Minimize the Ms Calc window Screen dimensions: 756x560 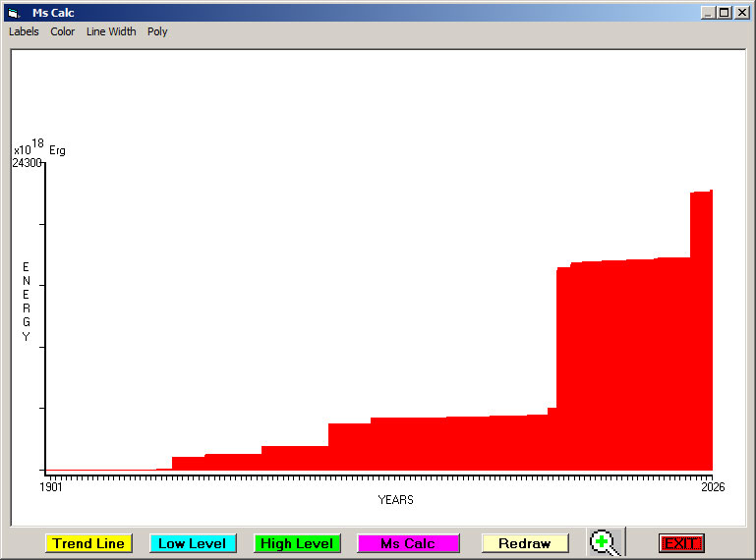[x=708, y=13]
